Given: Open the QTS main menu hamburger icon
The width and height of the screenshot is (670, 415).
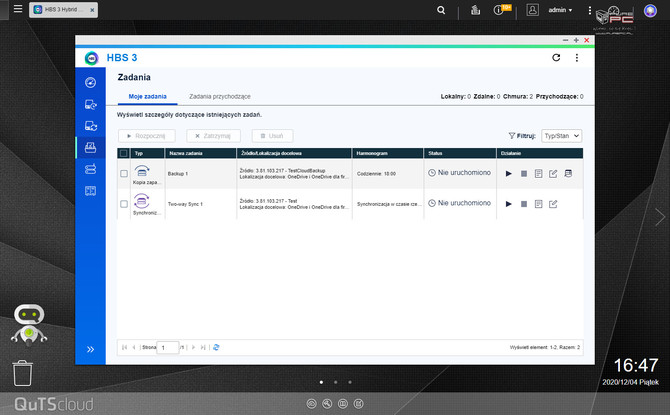Looking at the screenshot, I should coord(18,9).
